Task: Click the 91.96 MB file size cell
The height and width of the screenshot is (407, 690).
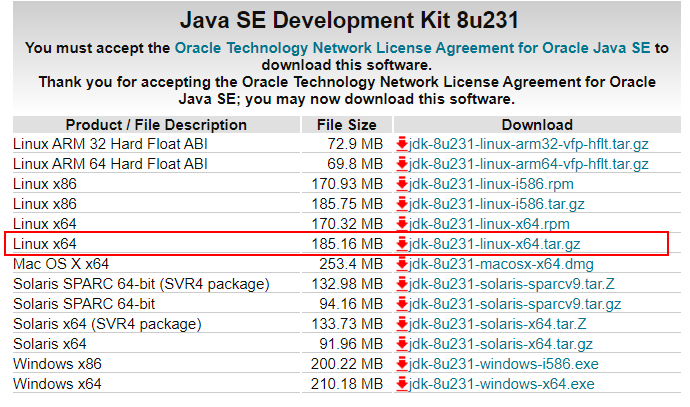Action: (351, 344)
